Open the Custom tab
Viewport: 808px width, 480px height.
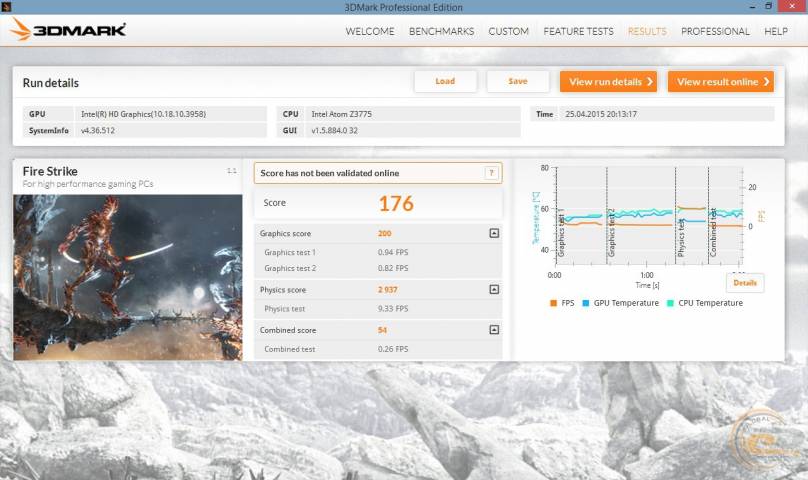[x=509, y=31]
